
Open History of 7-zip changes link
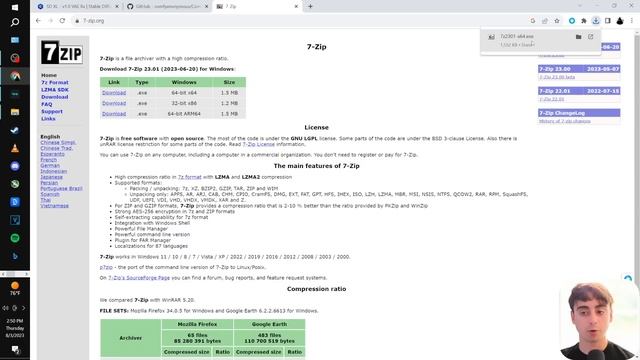[x=565, y=121]
